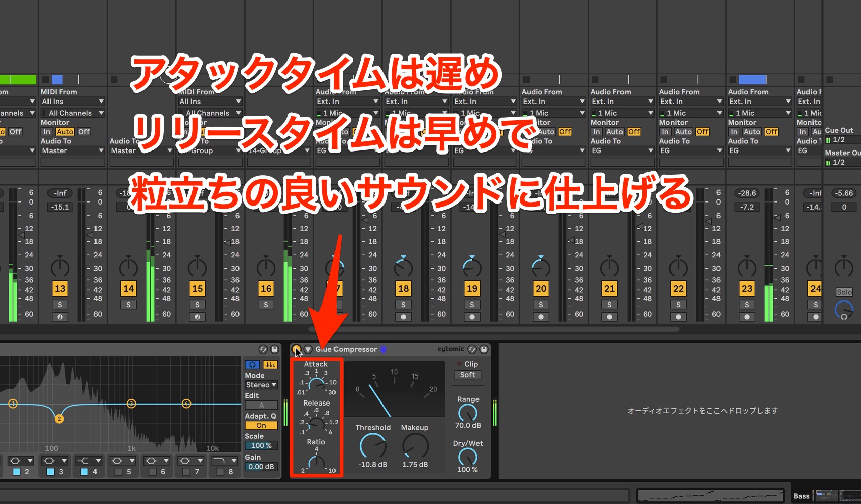This screenshot has height=504, width=861.
Task: Click track 15 MIDI arm icon
Action: pos(198,317)
